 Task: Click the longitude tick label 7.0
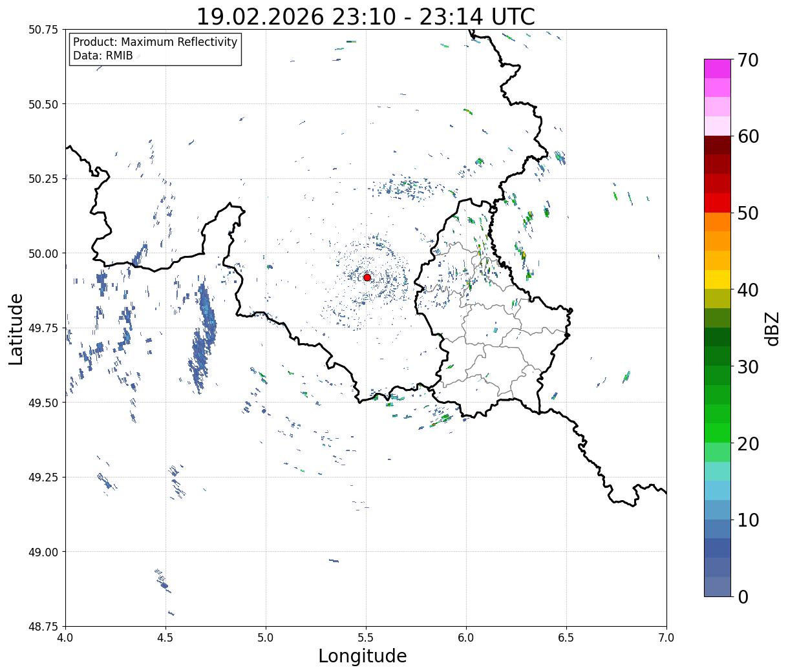tap(666, 638)
